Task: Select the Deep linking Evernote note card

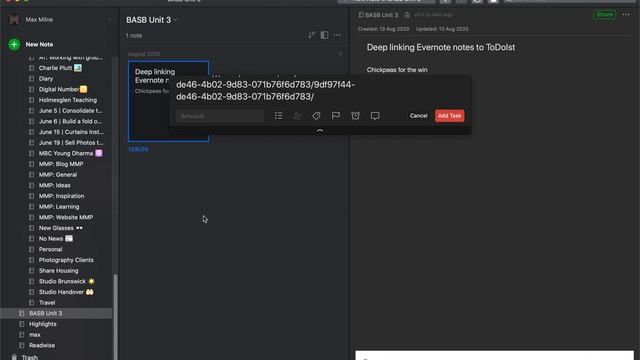Action: pyautogui.click(x=169, y=101)
